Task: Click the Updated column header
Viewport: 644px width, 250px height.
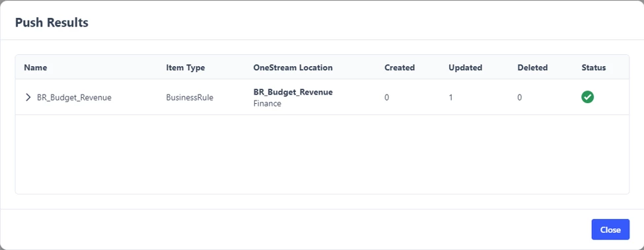Action: click(x=466, y=67)
